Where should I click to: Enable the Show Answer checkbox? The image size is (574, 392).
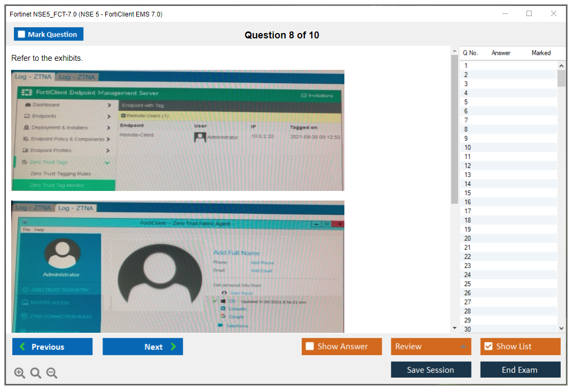pos(310,347)
